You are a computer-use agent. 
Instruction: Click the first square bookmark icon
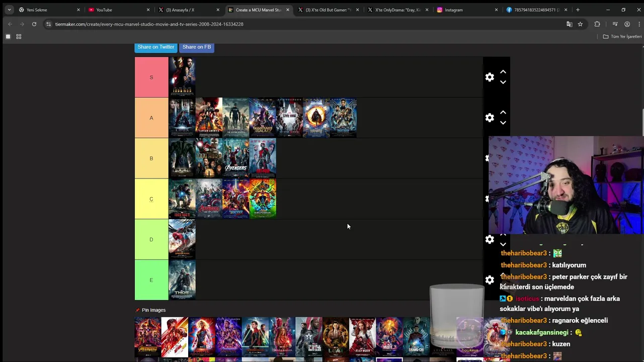click(x=8, y=37)
